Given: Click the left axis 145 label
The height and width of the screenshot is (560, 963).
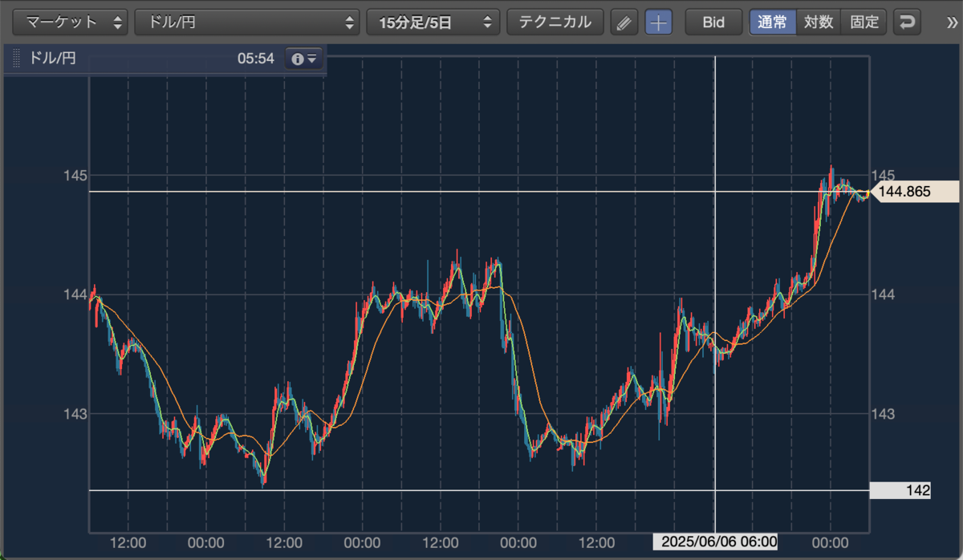Looking at the screenshot, I should [76, 175].
